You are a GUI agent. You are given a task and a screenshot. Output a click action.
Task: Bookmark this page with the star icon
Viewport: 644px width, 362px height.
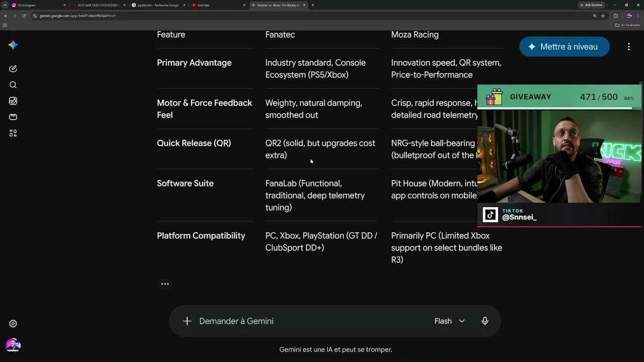pyautogui.click(x=603, y=16)
